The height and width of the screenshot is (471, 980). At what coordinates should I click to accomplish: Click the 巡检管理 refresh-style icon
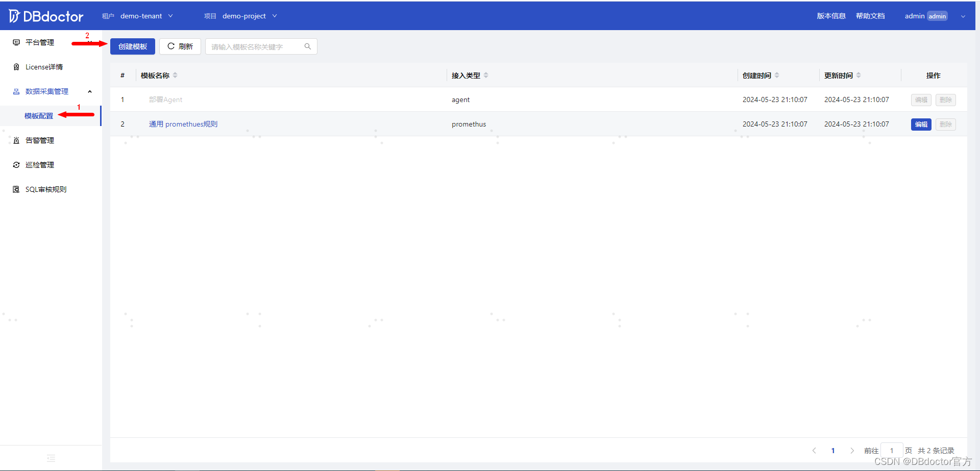pyautogui.click(x=16, y=165)
